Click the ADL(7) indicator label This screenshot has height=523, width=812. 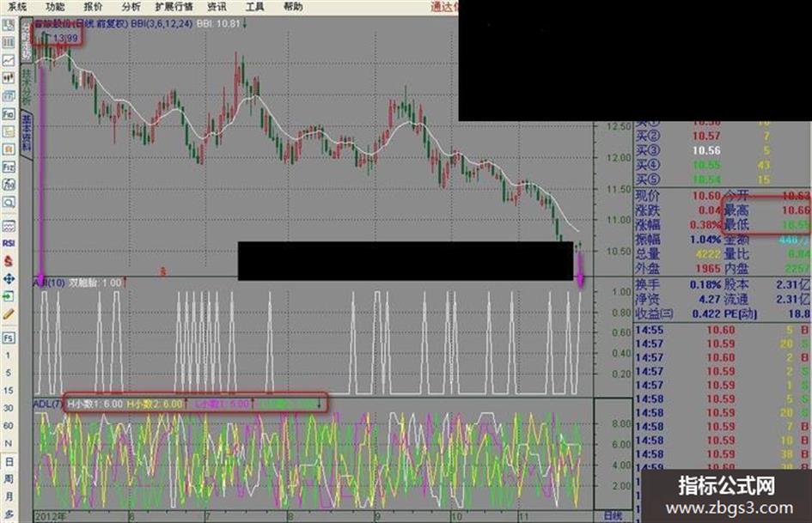47,404
